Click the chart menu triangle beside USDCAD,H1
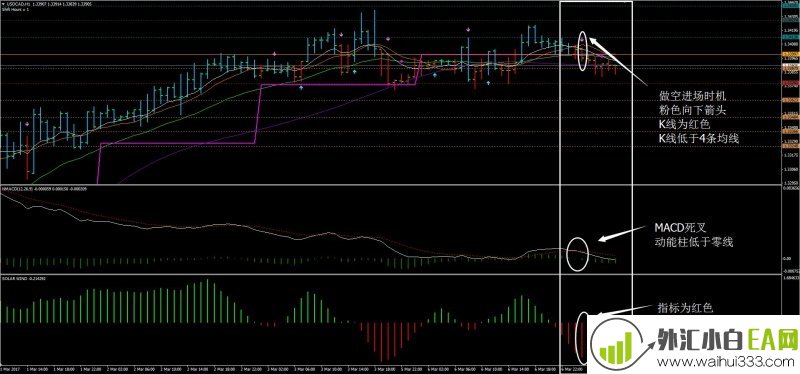The width and height of the screenshot is (800, 374). coord(3,5)
